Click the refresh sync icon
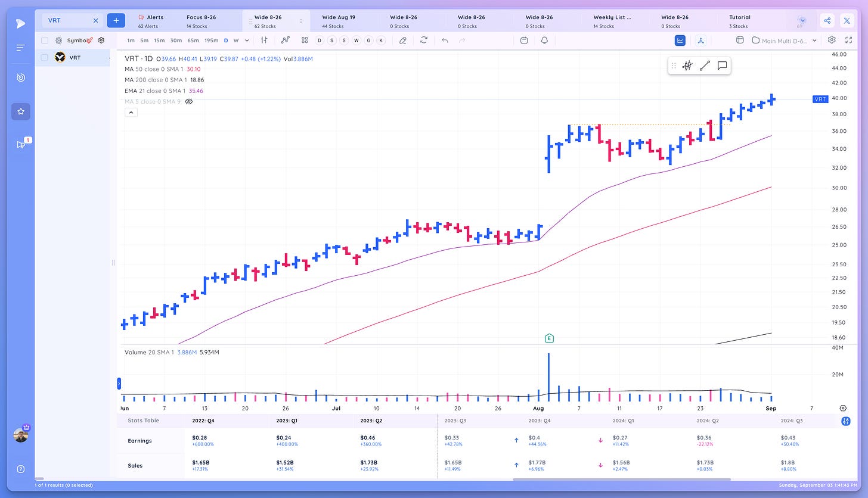Screen dimensions: 868x498 (424, 41)
